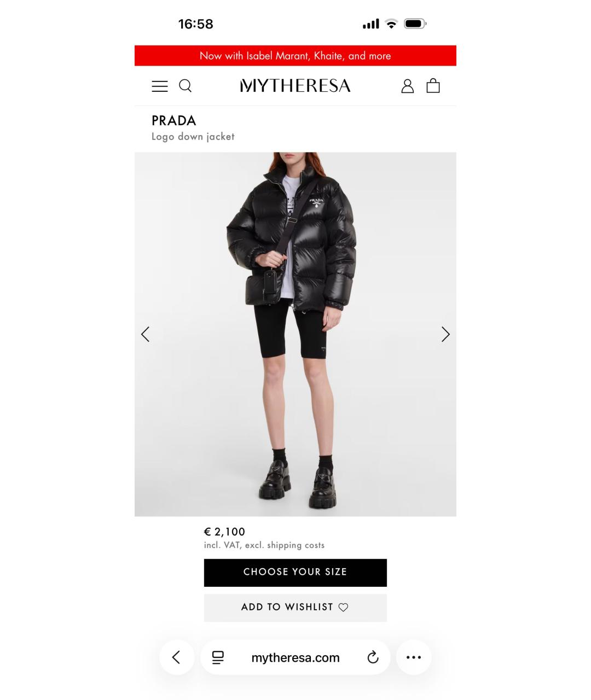Tap the MYTHERESA logo
Viewport: 591px width, 700px height.
click(296, 86)
